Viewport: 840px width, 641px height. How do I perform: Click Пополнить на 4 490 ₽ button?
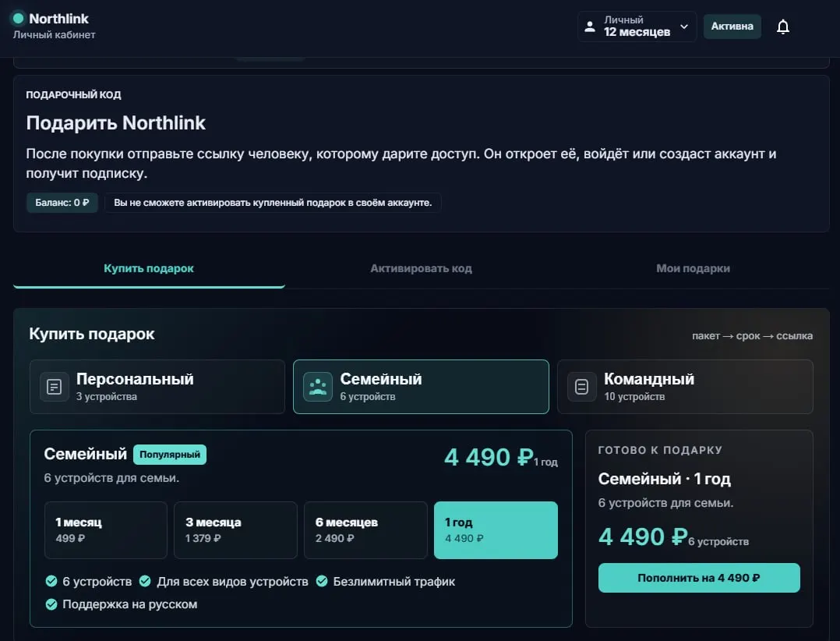click(x=699, y=578)
